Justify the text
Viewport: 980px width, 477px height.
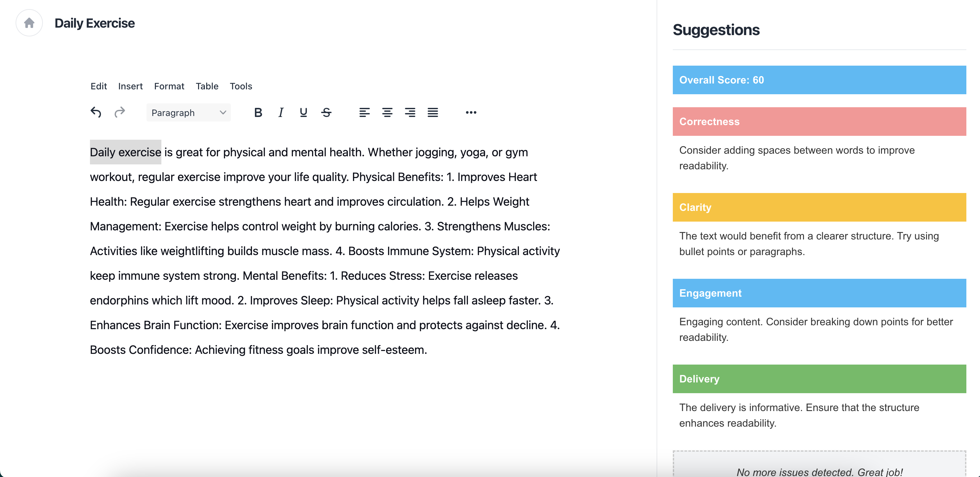pyautogui.click(x=433, y=112)
